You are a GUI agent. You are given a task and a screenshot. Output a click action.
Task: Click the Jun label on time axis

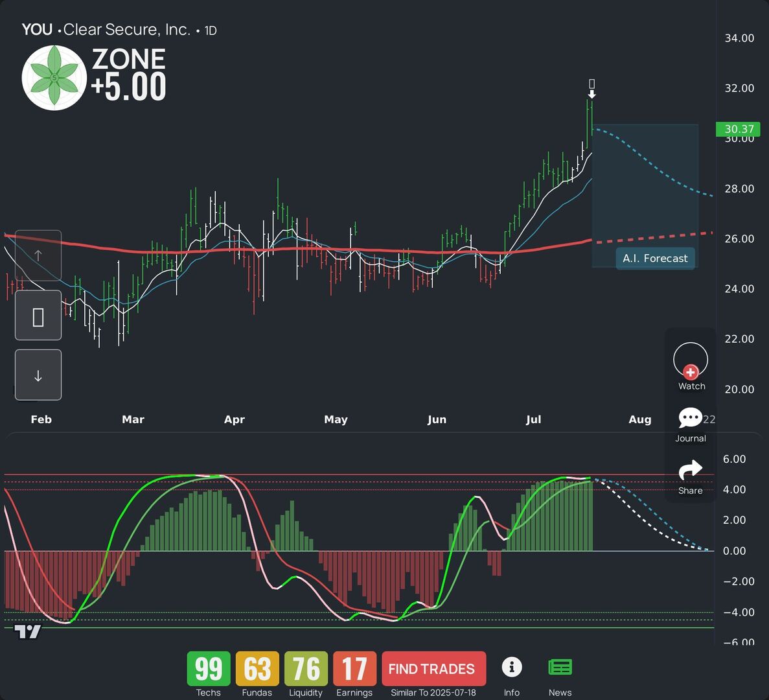[437, 419]
